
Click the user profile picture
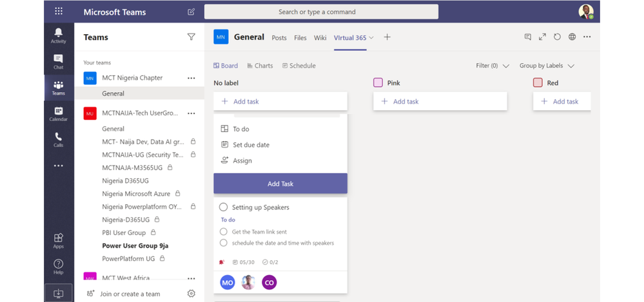click(586, 12)
